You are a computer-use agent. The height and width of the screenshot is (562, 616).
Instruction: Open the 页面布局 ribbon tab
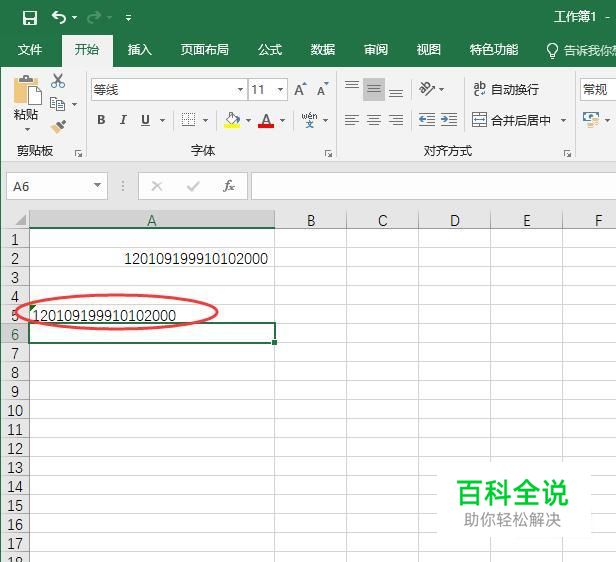pos(205,50)
